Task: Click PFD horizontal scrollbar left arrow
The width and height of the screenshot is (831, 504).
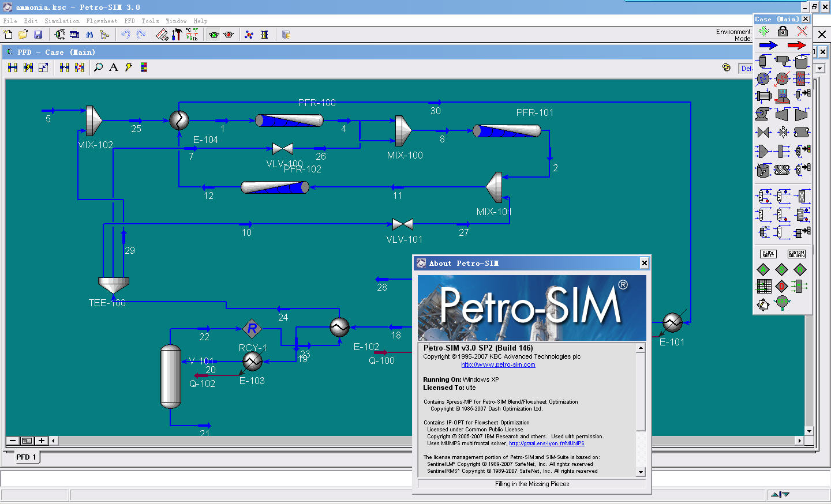Action: click(53, 441)
